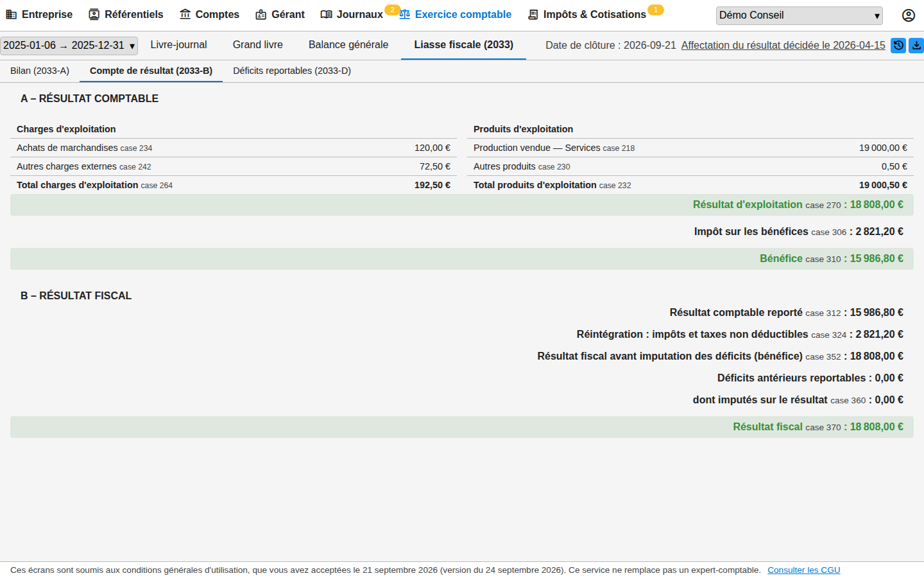Click the Autres produits amount 0,50 €
Screen dimensions: 924x578
894,166
